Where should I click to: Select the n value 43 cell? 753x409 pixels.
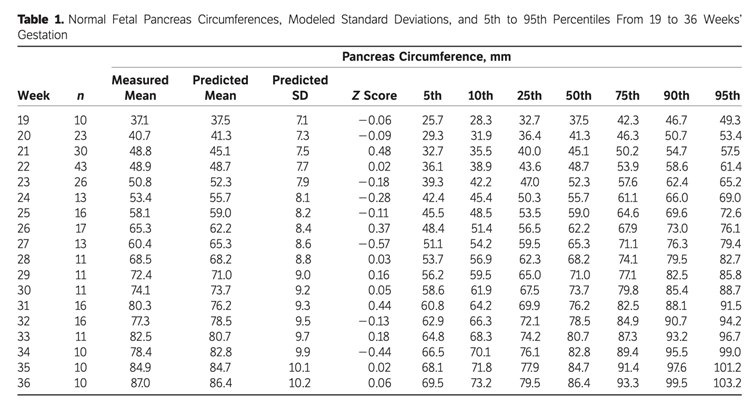(80, 166)
